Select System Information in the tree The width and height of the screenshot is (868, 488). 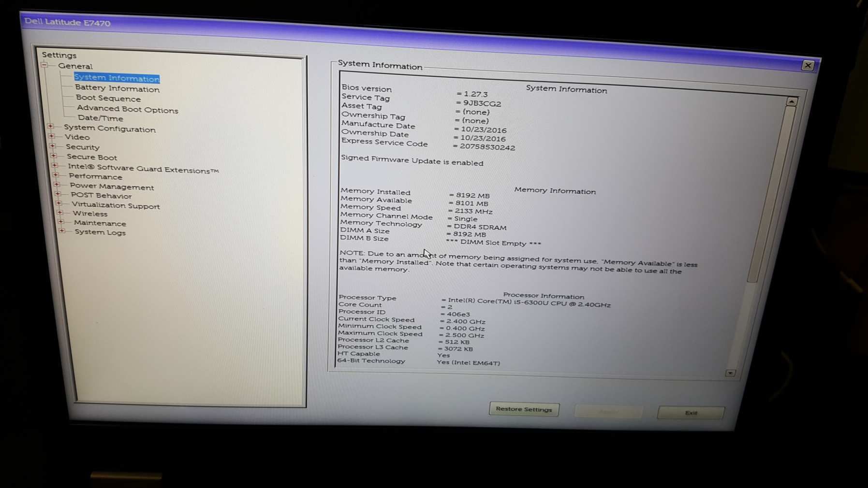click(117, 78)
